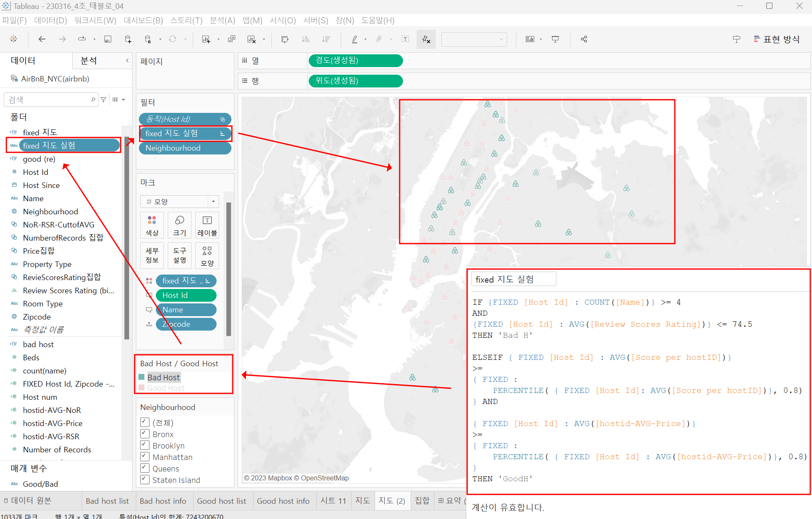The height and width of the screenshot is (519, 812).
Task: Click the redo forward arrow
Action: pos(62,39)
